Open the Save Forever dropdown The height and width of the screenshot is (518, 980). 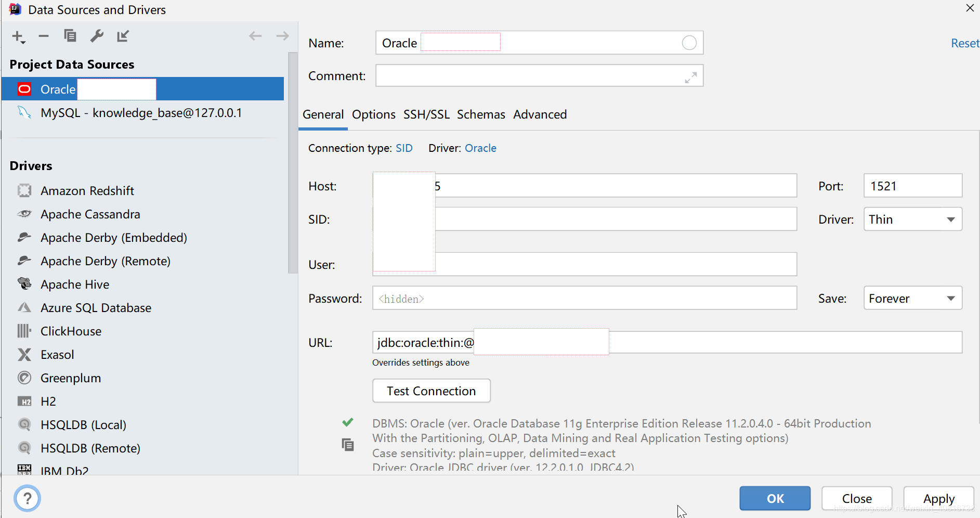913,299
